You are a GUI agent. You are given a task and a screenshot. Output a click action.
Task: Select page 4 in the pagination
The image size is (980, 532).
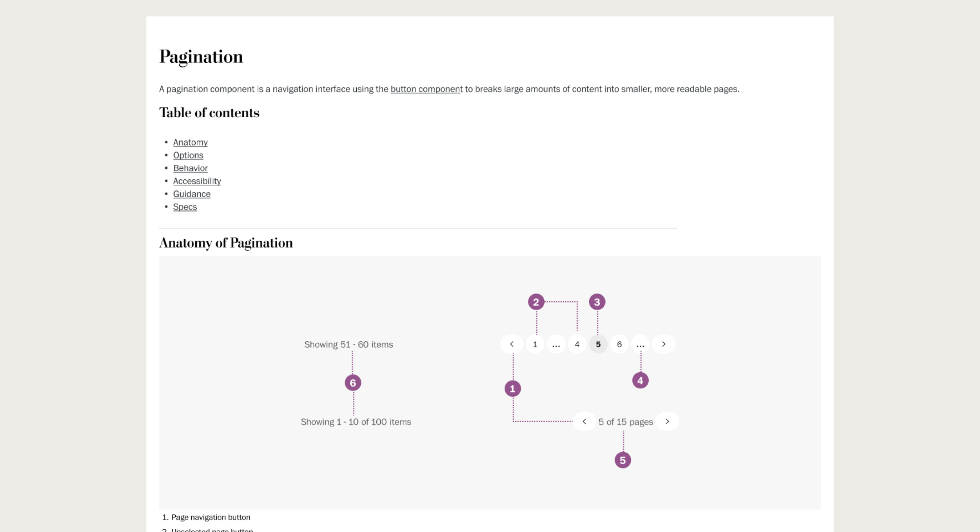tap(577, 344)
